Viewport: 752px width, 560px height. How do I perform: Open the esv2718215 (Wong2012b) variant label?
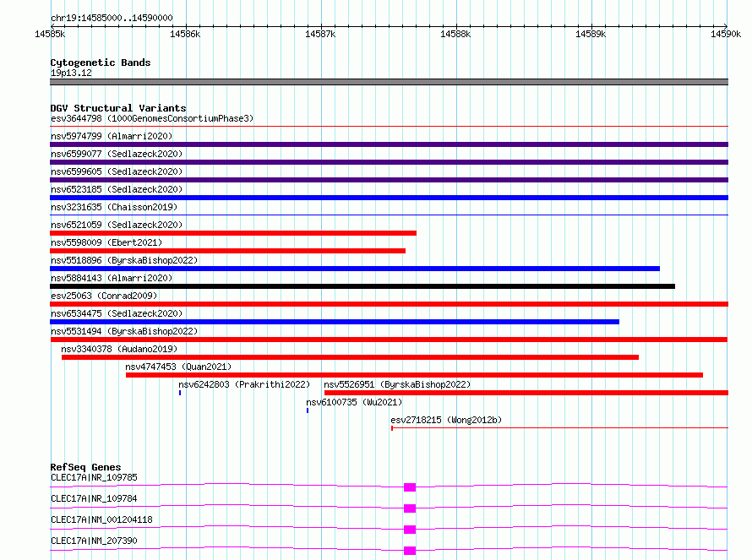pyautogui.click(x=446, y=420)
